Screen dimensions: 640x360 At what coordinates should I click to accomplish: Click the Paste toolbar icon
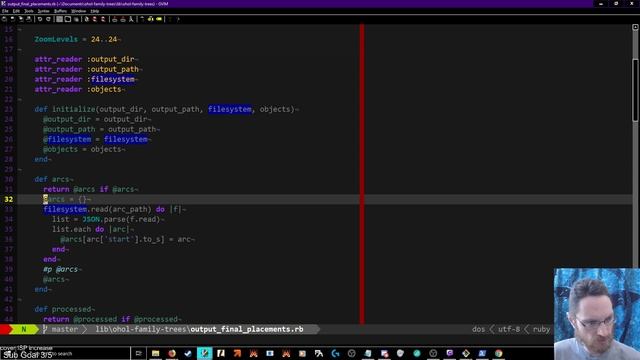click(x=76, y=19)
